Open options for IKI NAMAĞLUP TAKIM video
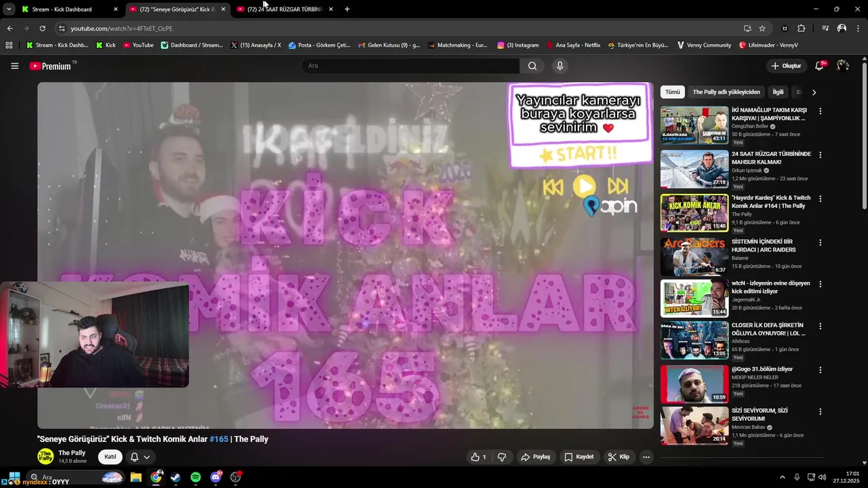This screenshot has height=488, width=868. pos(820,111)
